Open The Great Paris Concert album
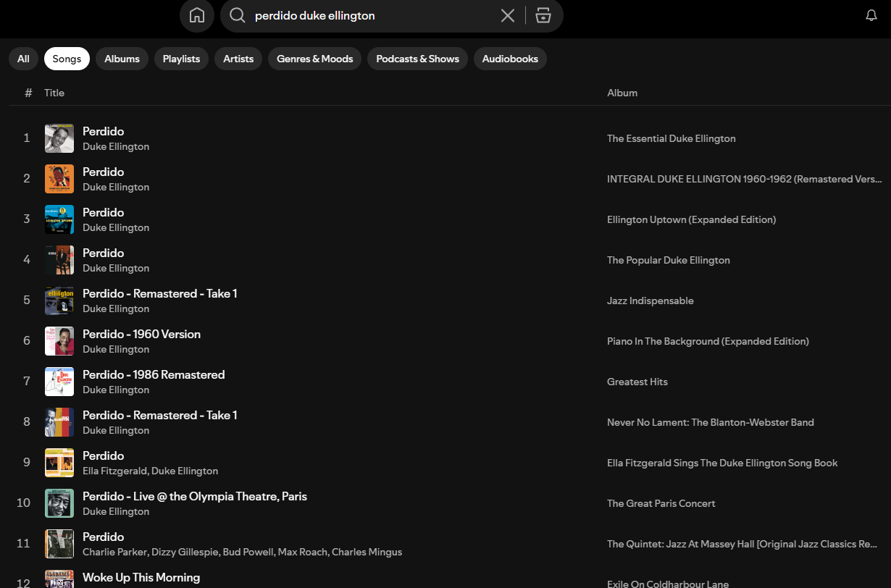 pos(661,503)
